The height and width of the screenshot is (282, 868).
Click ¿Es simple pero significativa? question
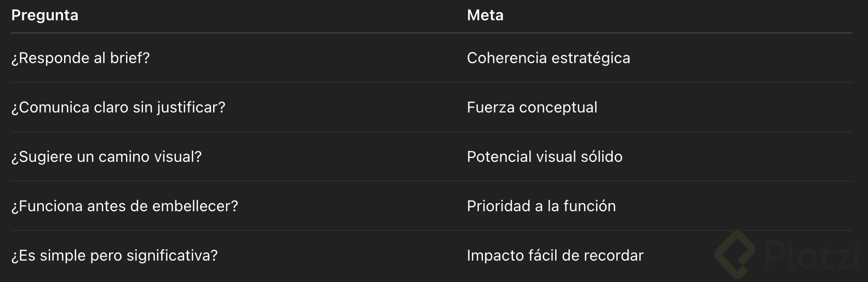point(115,256)
